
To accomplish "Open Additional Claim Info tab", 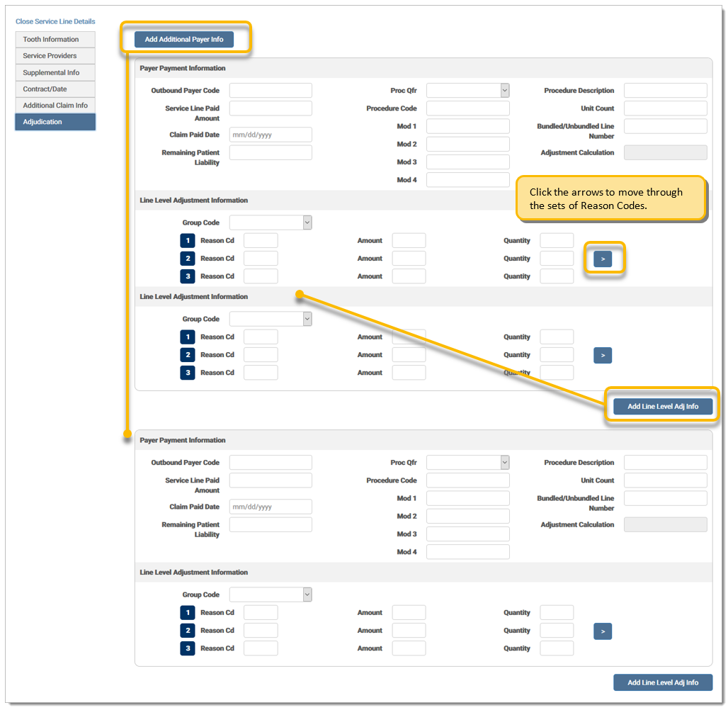I will pos(55,106).
